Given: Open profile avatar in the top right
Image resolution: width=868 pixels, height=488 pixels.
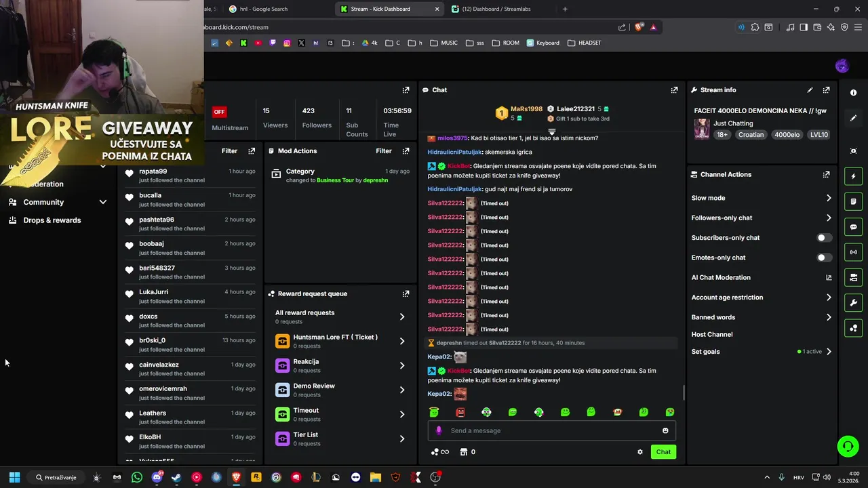Looking at the screenshot, I should pyautogui.click(x=842, y=66).
